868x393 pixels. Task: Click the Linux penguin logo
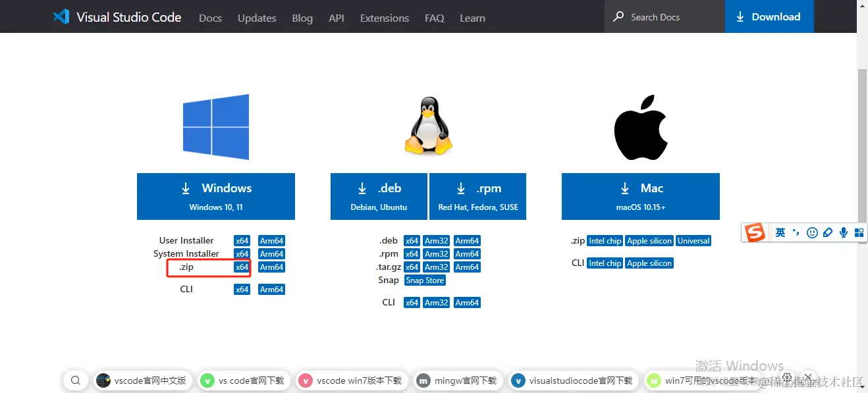429,127
